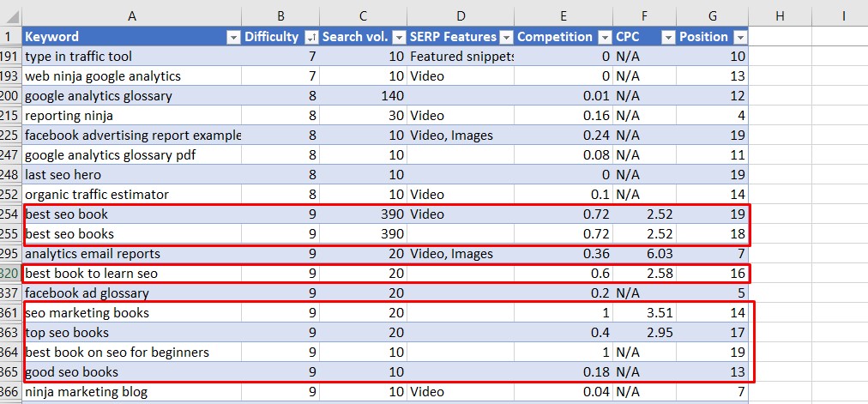Click position value 4 for reporting ninja
Screen dimensions: 868x404
pyautogui.click(x=713, y=116)
